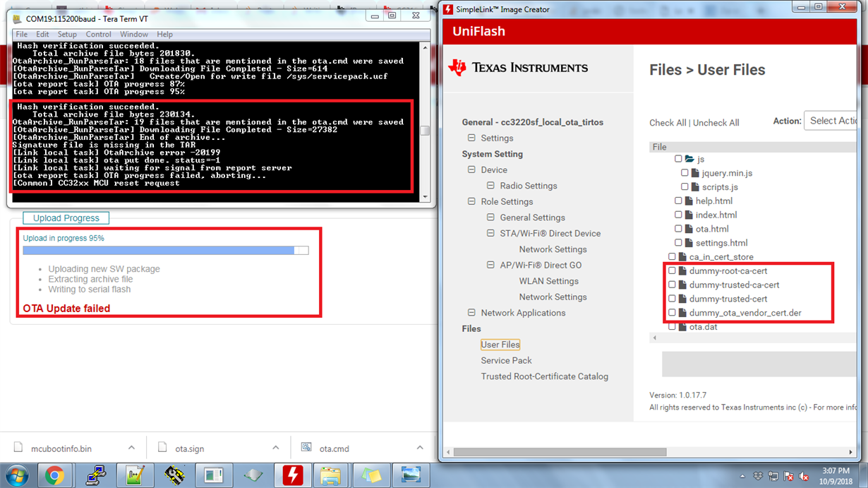The width and height of the screenshot is (868, 488).
Task: Open the Sticky Notes taskbar icon
Action: click(370, 475)
